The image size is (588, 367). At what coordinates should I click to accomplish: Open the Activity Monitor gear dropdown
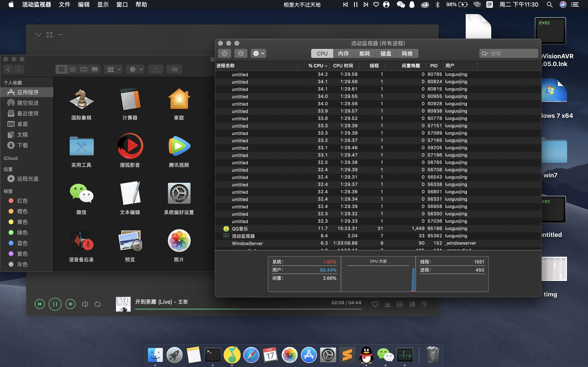tap(258, 53)
